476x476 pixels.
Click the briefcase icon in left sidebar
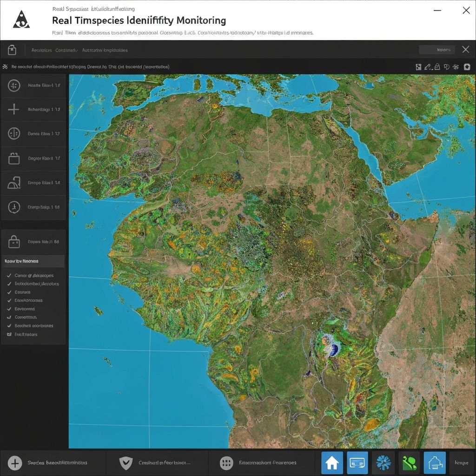[x=14, y=159]
